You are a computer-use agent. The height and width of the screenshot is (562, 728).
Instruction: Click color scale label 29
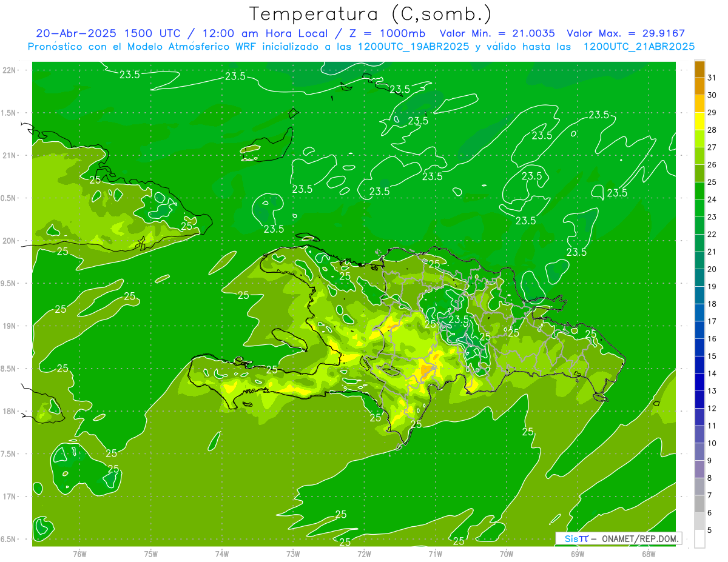pos(712,112)
